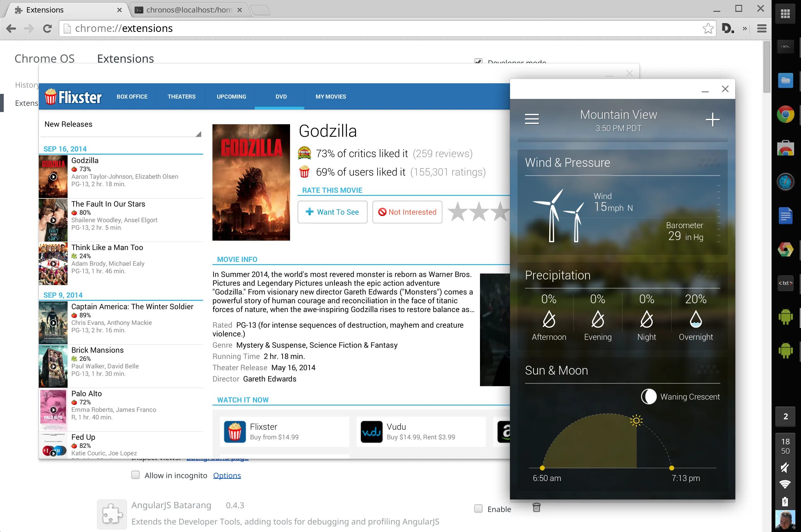Reload the extensions page
The height and width of the screenshot is (532, 801).
click(x=47, y=28)
